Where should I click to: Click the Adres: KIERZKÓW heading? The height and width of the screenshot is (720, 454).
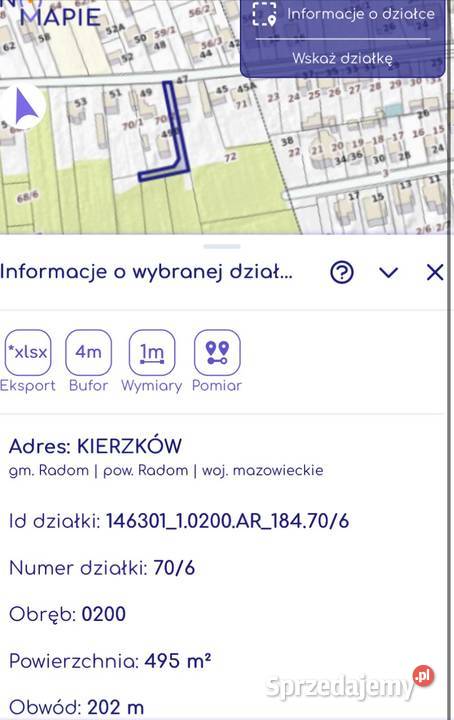95,446
